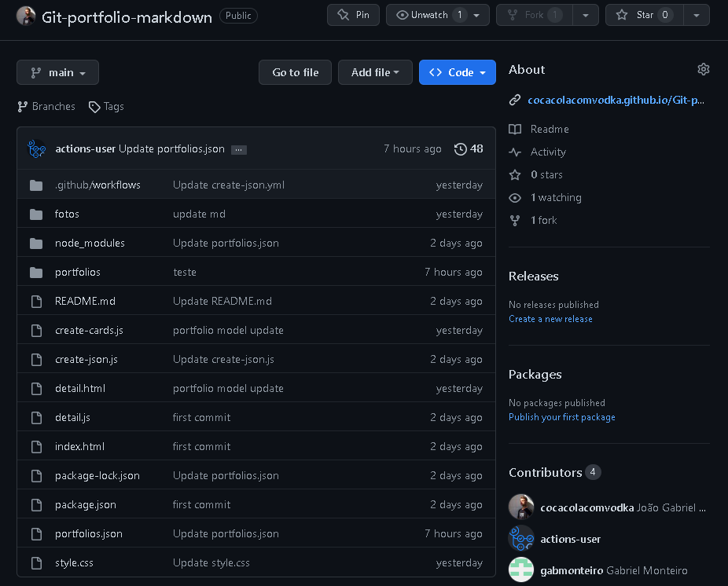Click the README.md file icon
Viewport: 728px width, 586px height.
(x=36, y=302)
